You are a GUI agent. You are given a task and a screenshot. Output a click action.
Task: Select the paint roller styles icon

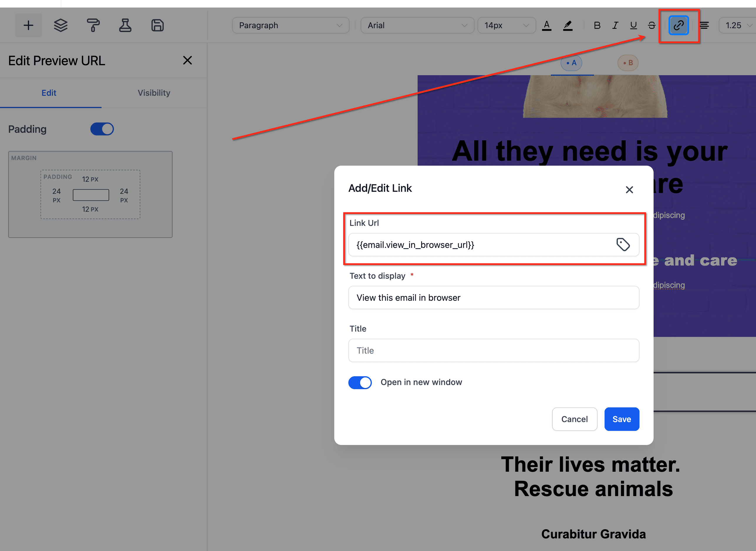click(x=93, y=25)
